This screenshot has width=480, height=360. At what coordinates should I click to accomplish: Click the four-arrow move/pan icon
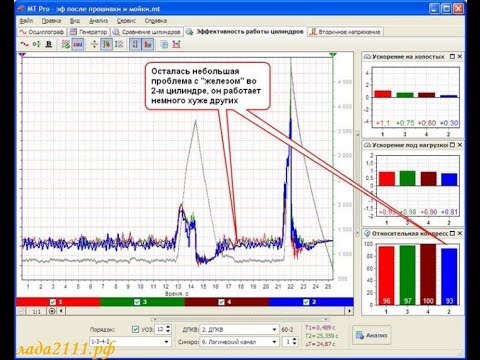tap(94, 44)
